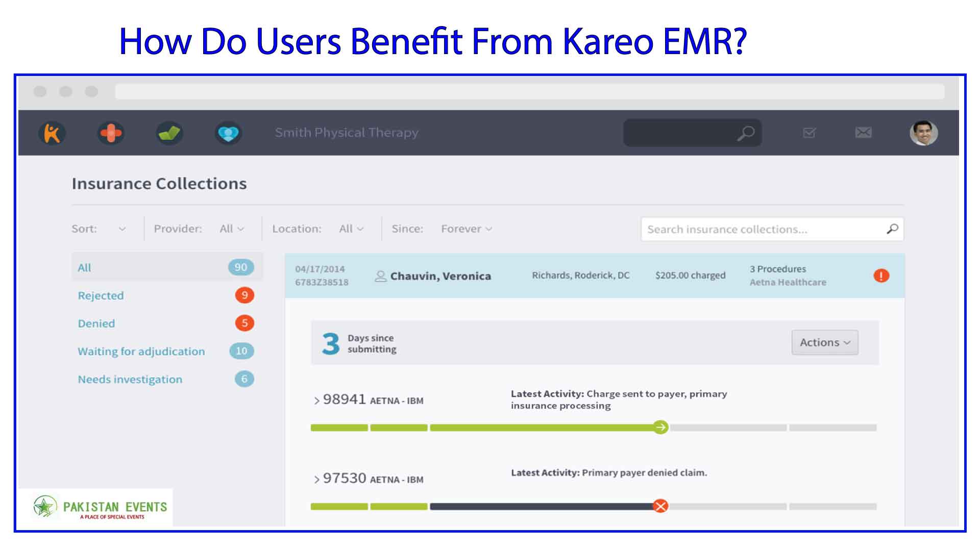The image size is (980, 551).
Task: Open the Since Forever dropdown
Action: [464, 229]
